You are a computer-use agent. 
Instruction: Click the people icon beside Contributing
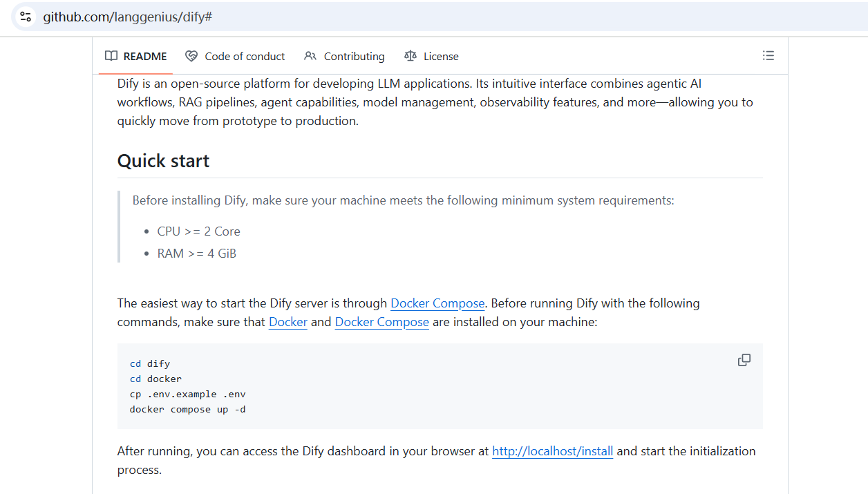pyautogui.click(x=310, y=56)
